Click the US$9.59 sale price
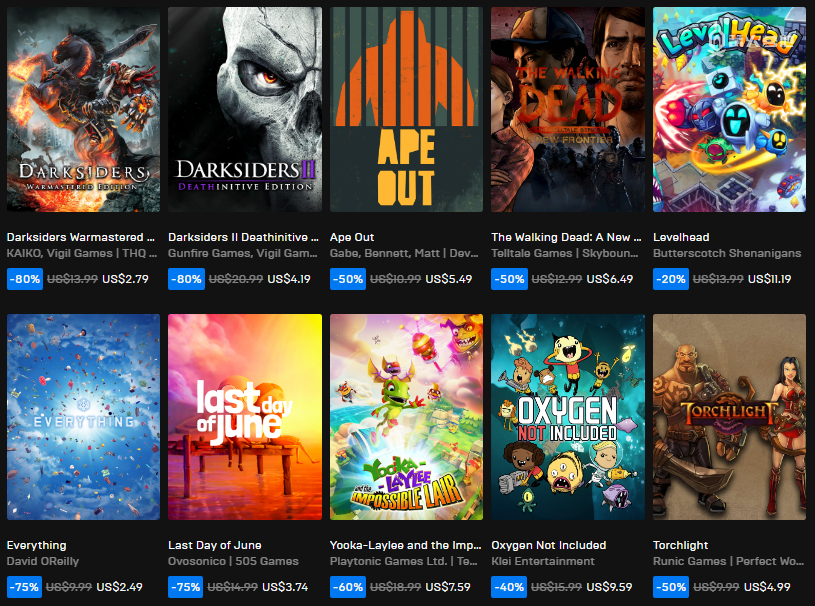The image size is (815, 606). [x=609, y=587]
